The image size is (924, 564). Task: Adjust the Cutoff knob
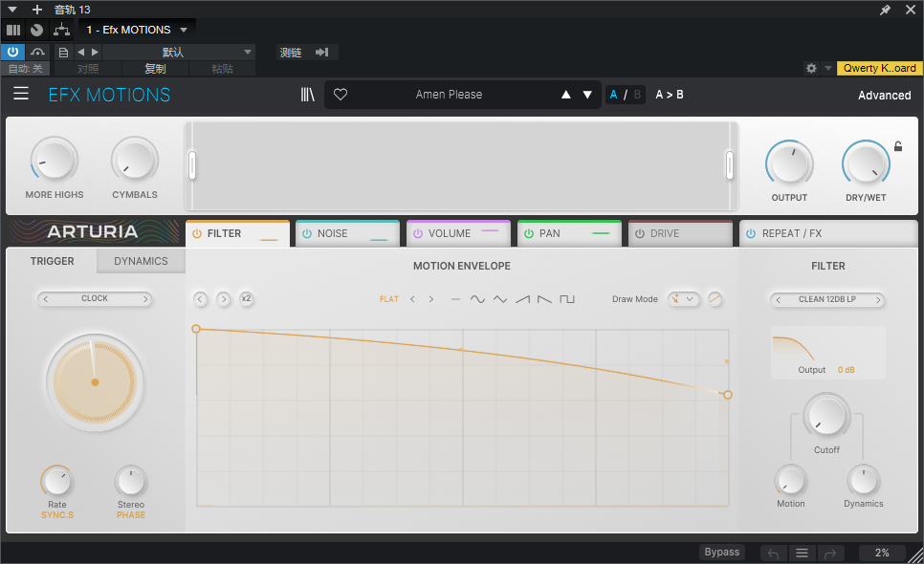click(x=826, y=415)
